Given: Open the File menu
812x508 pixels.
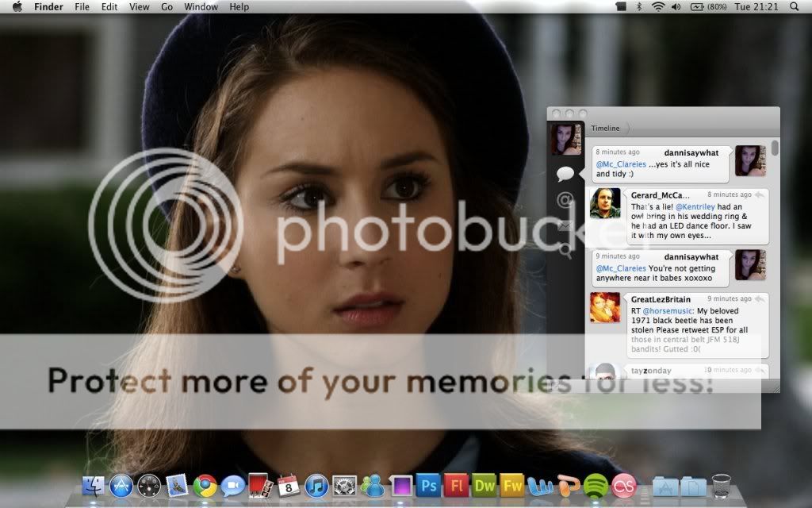Looking at the screenshot, I should pos(82,7).
